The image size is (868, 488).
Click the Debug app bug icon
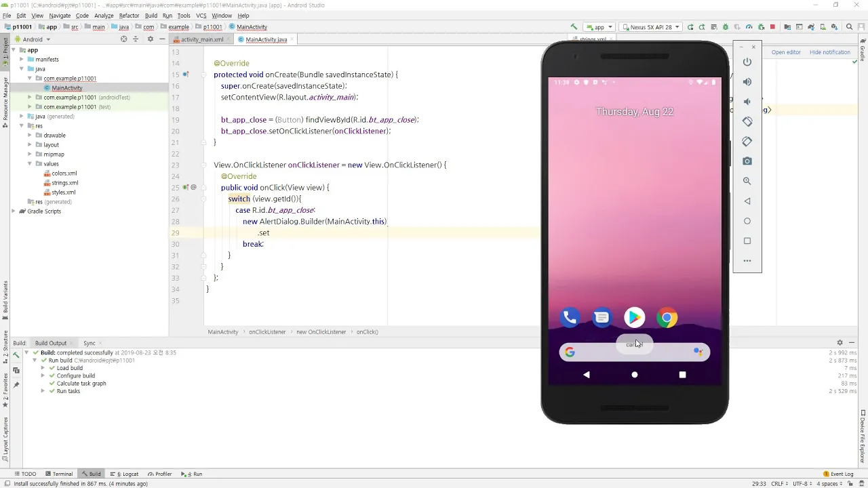click(x=726, y=27)
